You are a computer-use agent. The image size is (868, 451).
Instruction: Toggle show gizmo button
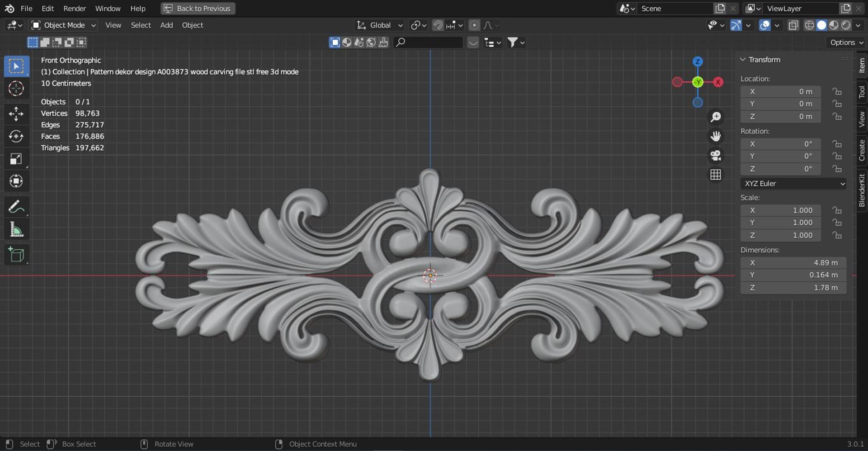736,25
